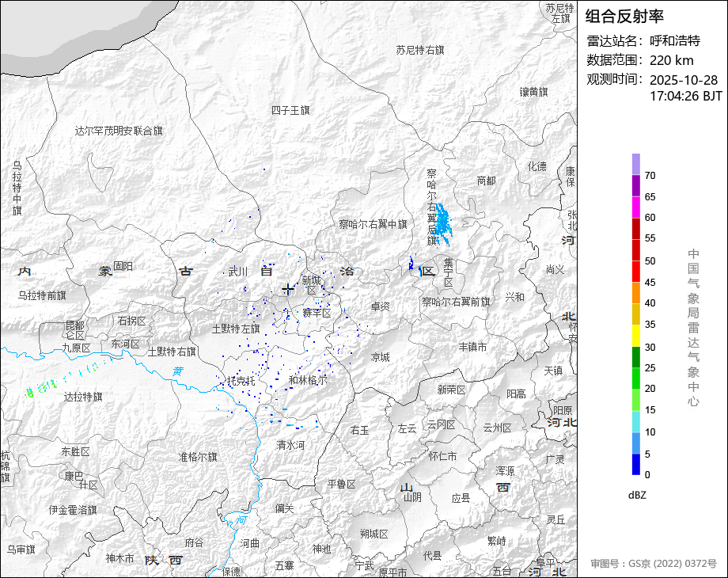Click the 达拉特旗 map label

[83, 397]
